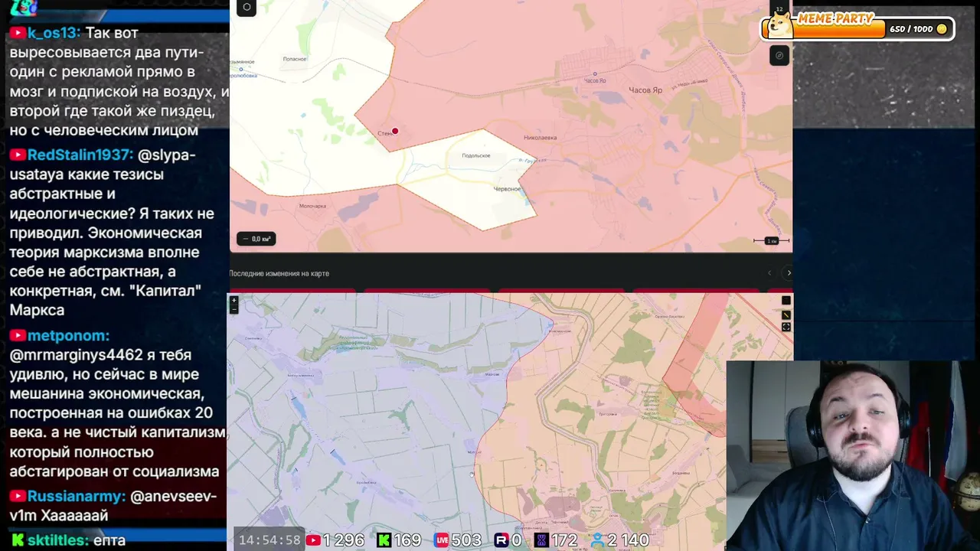Click the 'Последние изменения на карте' heading
The image size is (980, 551).
coord(279,273)
